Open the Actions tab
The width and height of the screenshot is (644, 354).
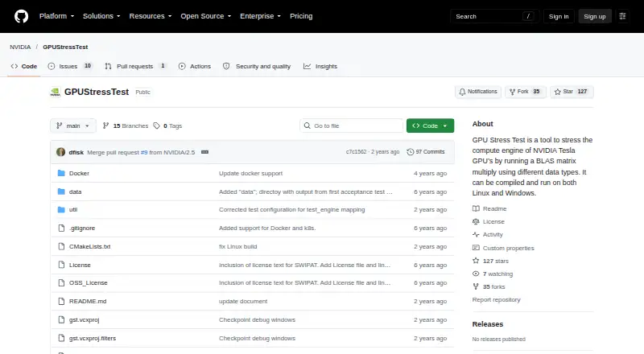click(195, 66)
